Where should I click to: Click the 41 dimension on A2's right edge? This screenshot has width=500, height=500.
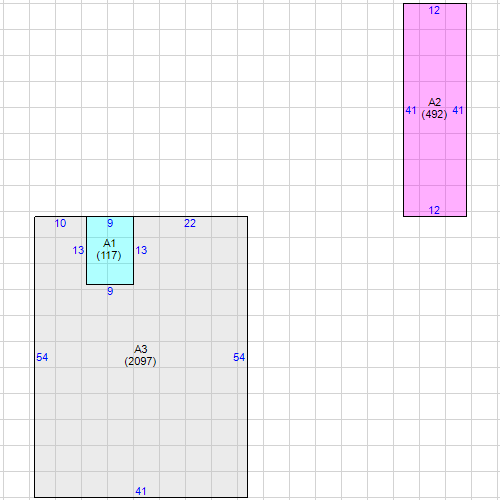458,110
